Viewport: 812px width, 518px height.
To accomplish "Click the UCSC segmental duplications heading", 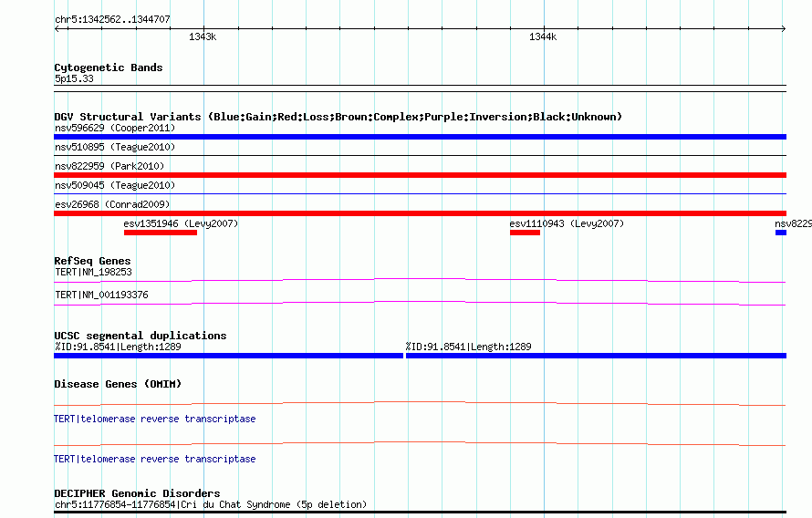I will click(x=141, y=336).
